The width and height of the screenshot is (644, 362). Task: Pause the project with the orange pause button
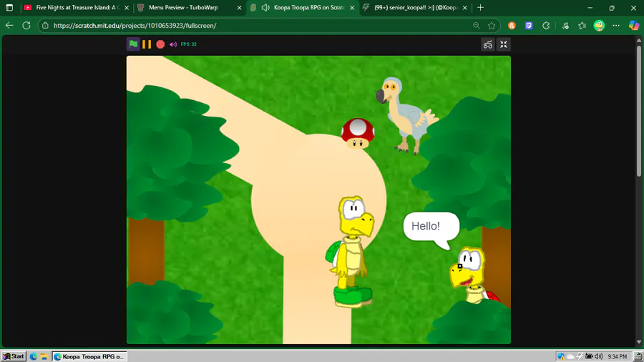click(147, 44)
